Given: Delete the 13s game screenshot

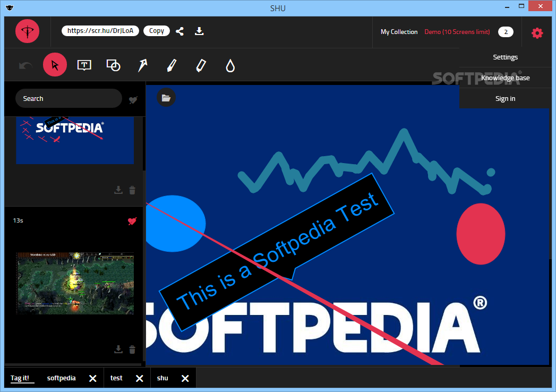Looking at the screenshot, I should [132, 350].
